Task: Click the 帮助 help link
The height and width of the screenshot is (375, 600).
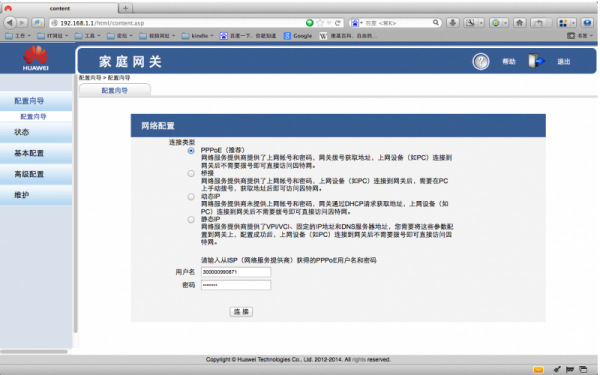Action: 509,62
